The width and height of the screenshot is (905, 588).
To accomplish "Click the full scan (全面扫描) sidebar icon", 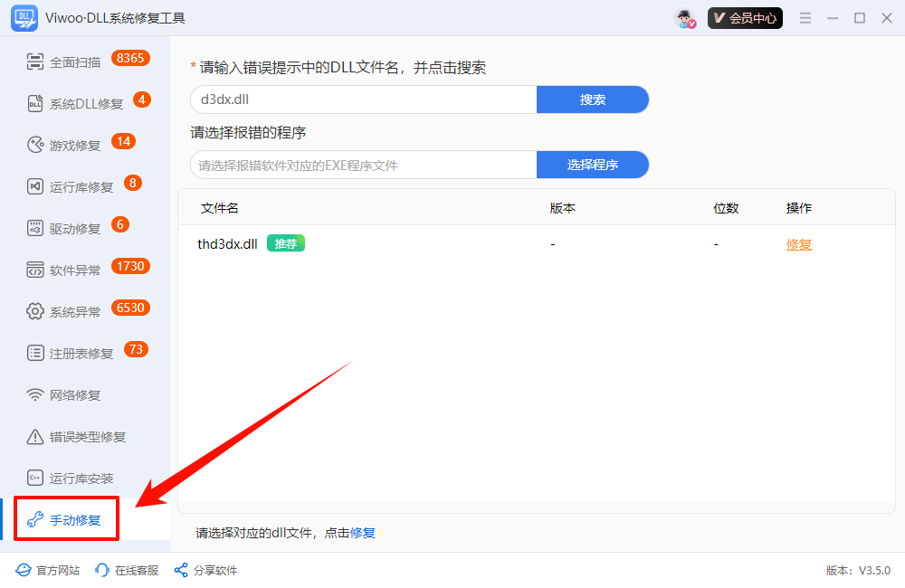I will pyautogui.click(x=35, y=62).
